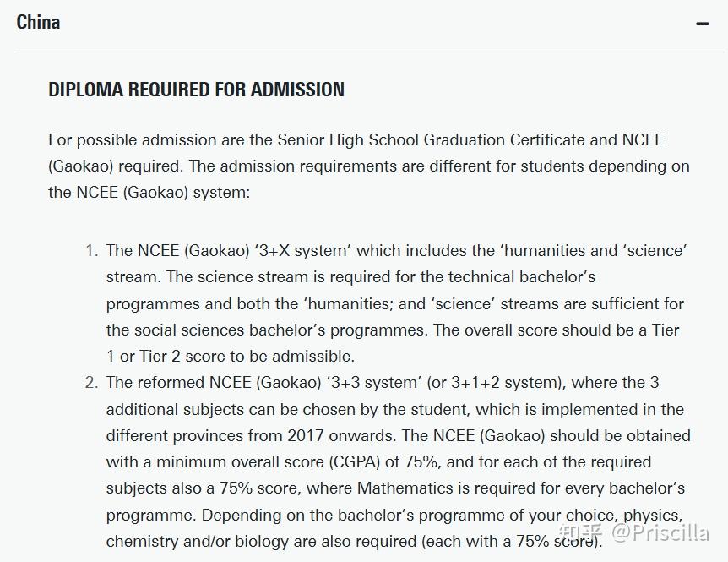
Task: Click the China accordion title
Action: click(38, 22)
